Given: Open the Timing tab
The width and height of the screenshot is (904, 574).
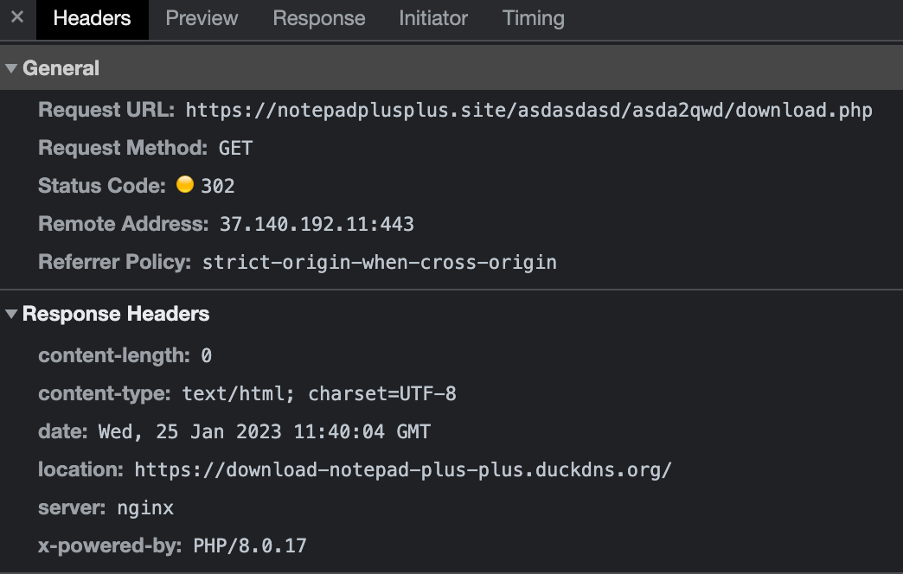Looking at the screenshot, I should (x=533, y=18).
